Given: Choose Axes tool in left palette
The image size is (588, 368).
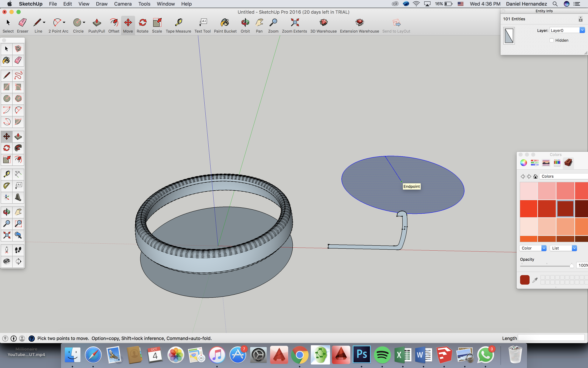Looking at the screenshot, I should tap(6, 197).
